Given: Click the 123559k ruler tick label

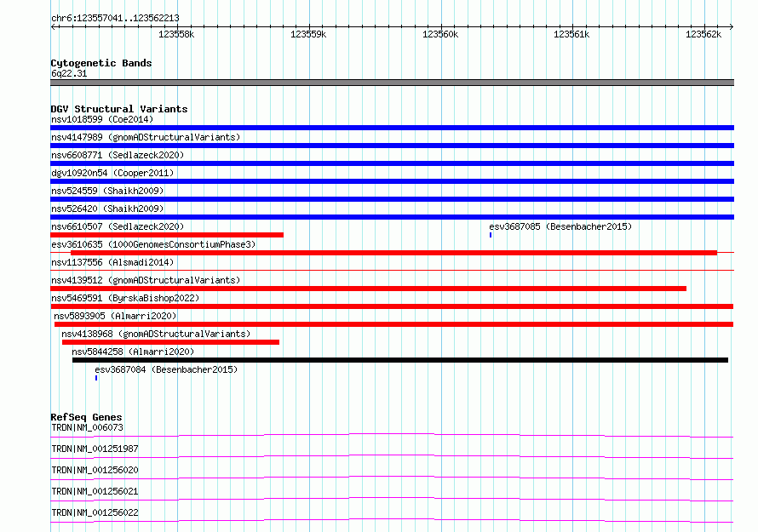Looking at the screenshot, I should [308, 34].
